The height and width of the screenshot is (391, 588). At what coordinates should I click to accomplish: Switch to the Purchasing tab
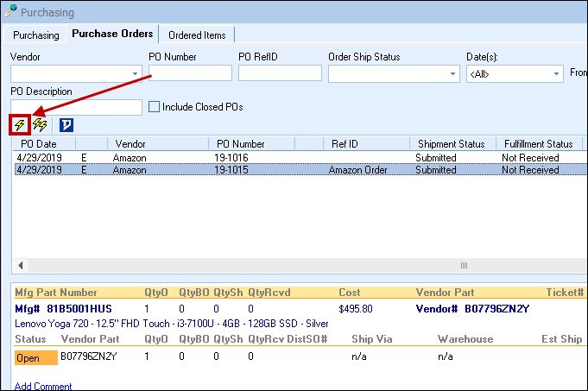point(35,35)
